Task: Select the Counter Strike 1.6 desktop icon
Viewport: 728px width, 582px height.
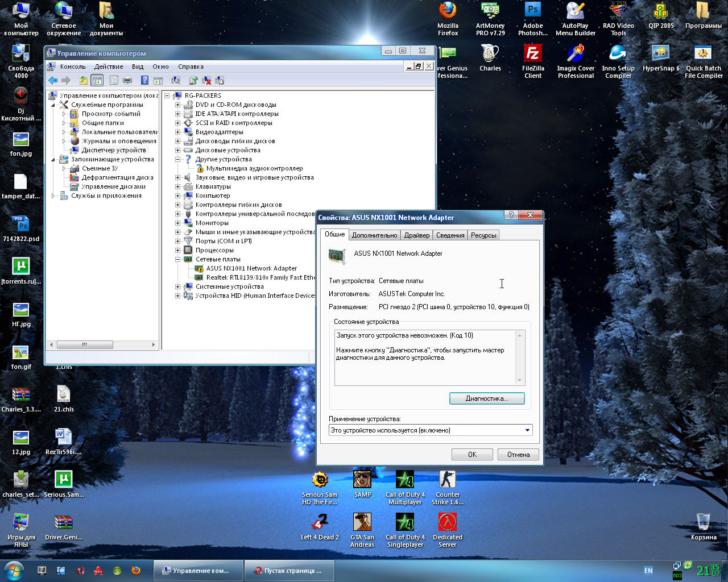Action: click(448, 488)
